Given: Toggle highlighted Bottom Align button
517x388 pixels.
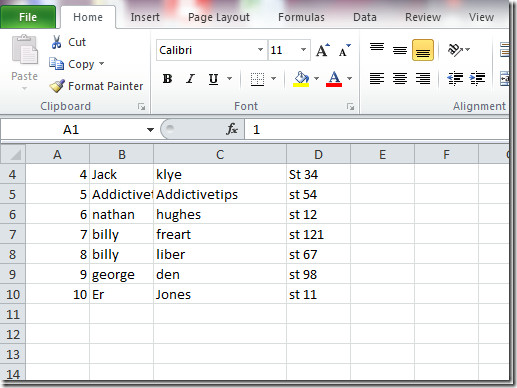Looking at the screenshot, I should [x=423, y=50].
